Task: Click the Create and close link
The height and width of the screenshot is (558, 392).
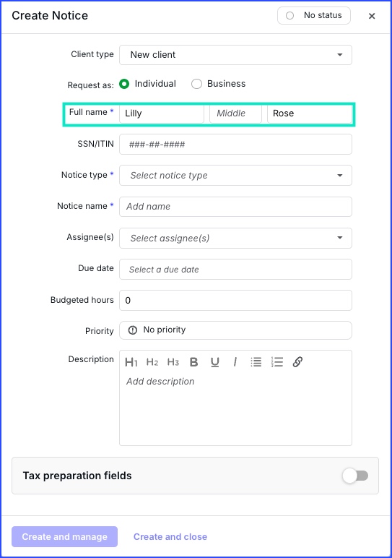Action: click(x=170, y=536)
